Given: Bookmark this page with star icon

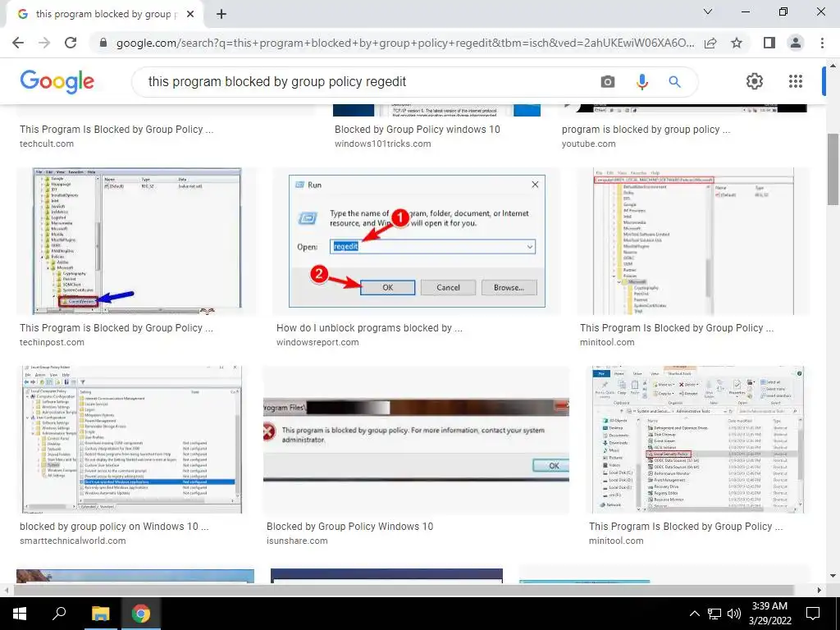Looking at the screenshot, I should pos(737,43).
